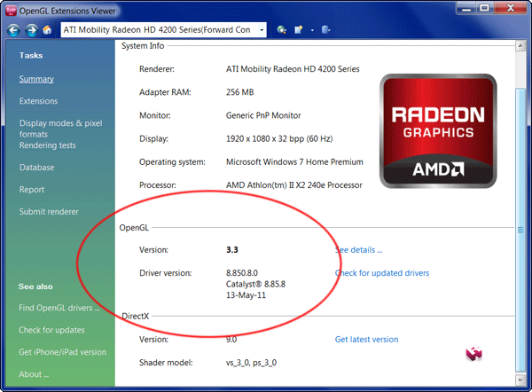Open the 'About ...' sidebar entry
The image size is (532, 392).
tap(35, 374)
